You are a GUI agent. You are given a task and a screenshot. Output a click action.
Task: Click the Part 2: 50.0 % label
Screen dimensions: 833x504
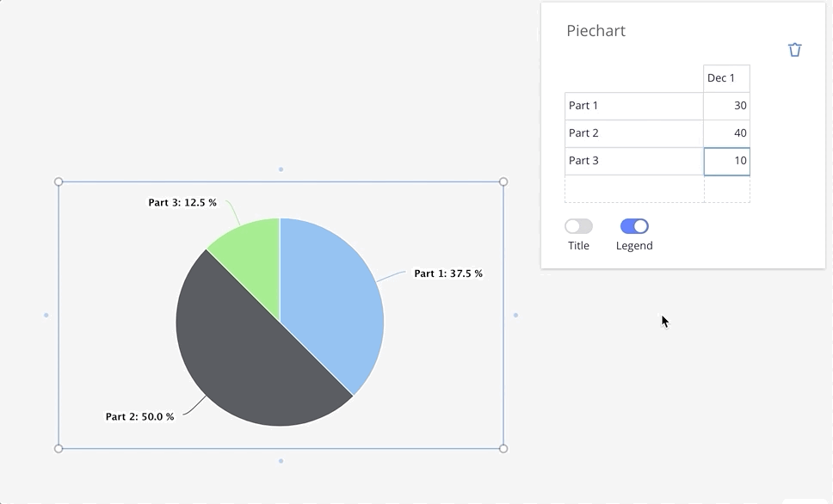click(139, 416)
